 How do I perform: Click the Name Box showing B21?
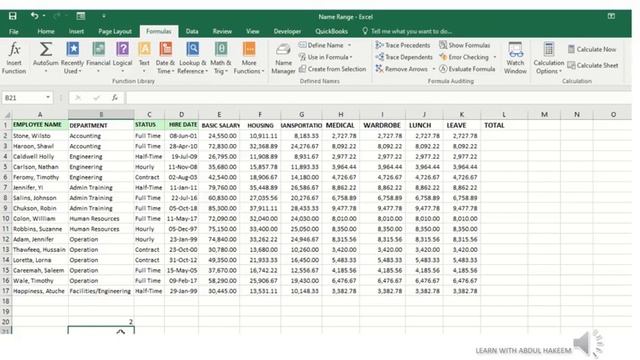tap(23, 98)
